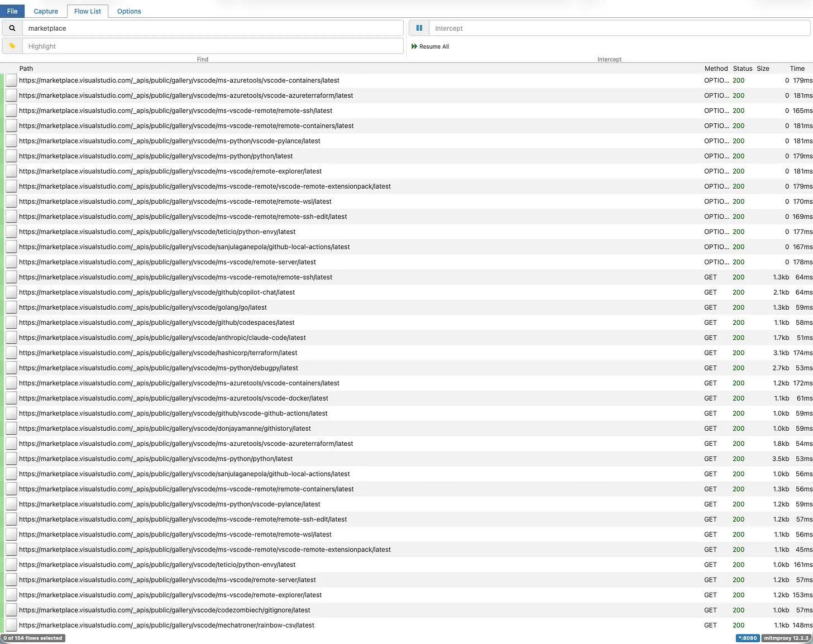Click the flow icon of the GET remote-explorer row

[x=11, y=595]
